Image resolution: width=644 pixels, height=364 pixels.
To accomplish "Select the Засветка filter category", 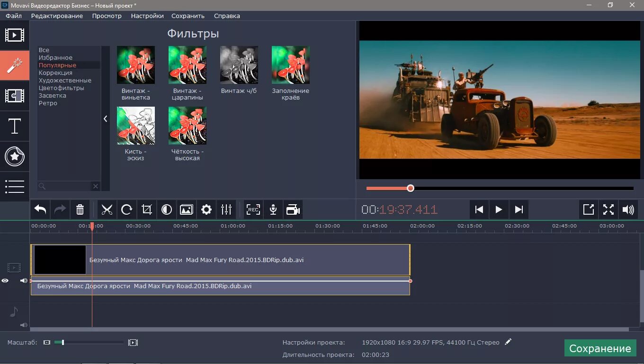I will pos(52,95).
